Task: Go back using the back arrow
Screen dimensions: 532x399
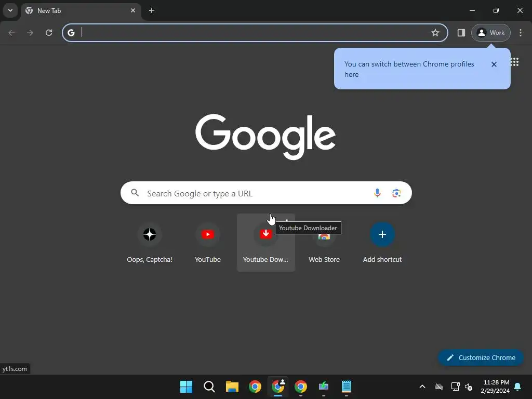Action: tap(11, 33)
